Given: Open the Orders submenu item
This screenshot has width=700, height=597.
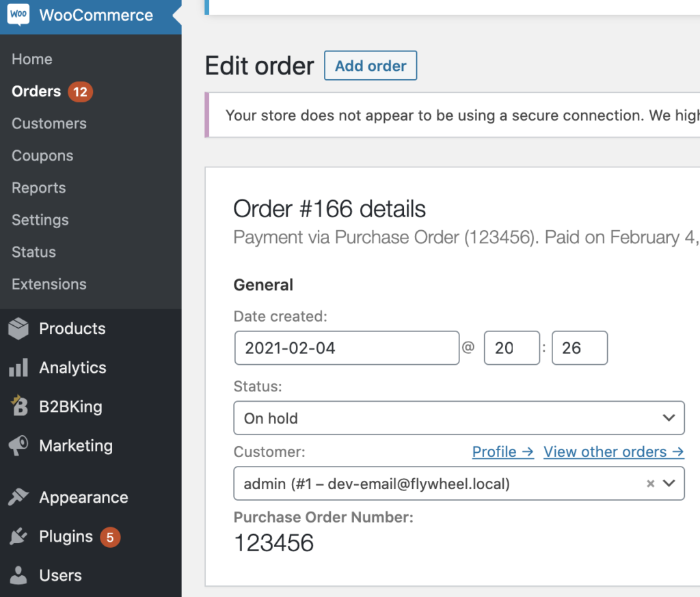Looking at the screenshot, I should click(36, 92).
